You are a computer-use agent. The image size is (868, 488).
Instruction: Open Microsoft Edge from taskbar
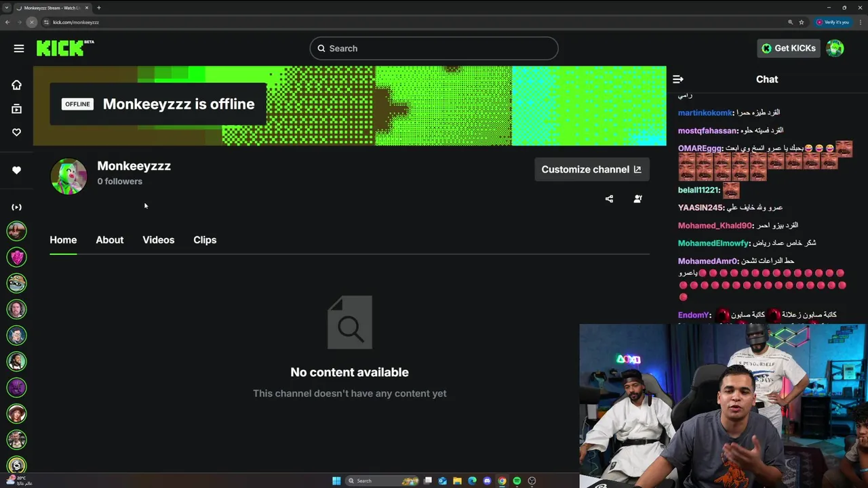click(472, 481)
